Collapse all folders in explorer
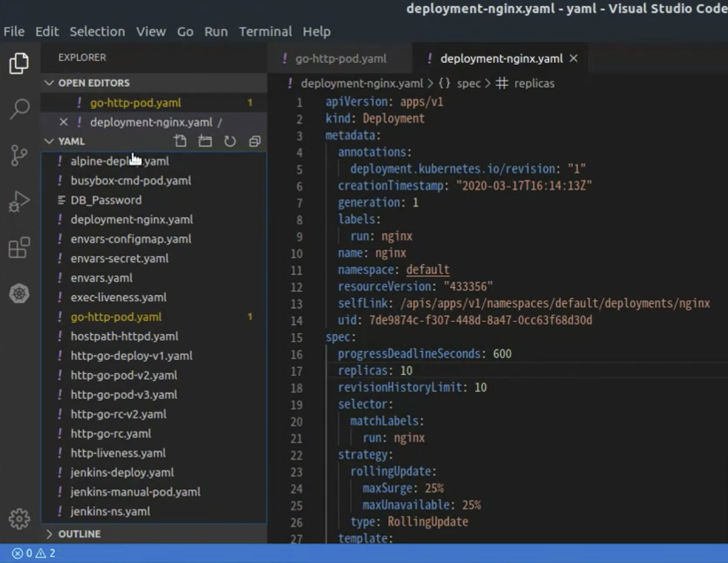728x563 pixels. pyautogui.click(x=255, y=141)
